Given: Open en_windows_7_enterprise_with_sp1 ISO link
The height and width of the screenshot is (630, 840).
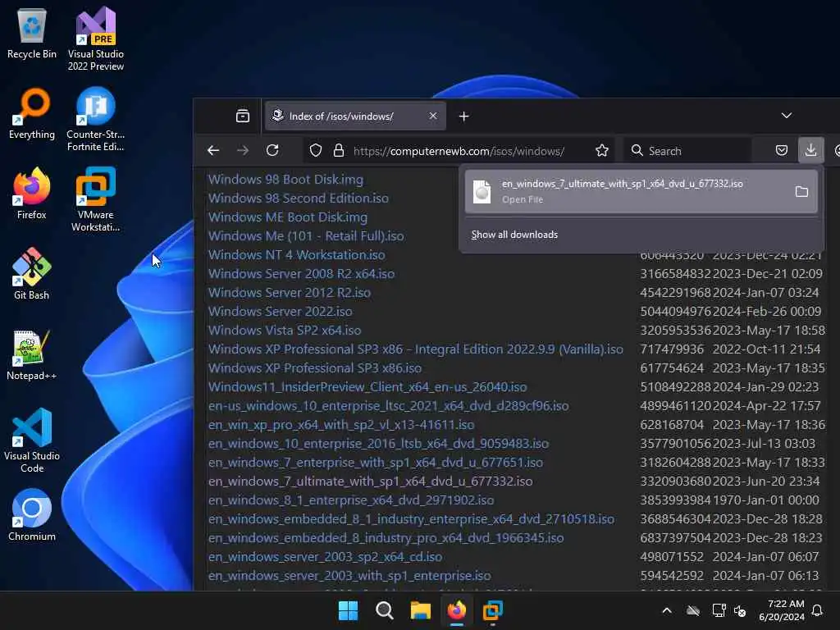Looking at the screenshot, I should [376, 463].
